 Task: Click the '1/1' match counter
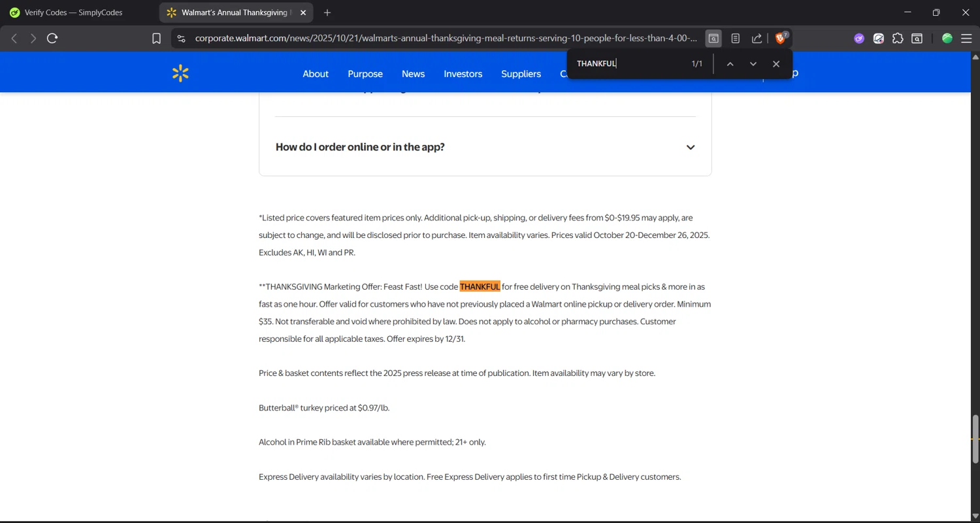pos(697,63)
